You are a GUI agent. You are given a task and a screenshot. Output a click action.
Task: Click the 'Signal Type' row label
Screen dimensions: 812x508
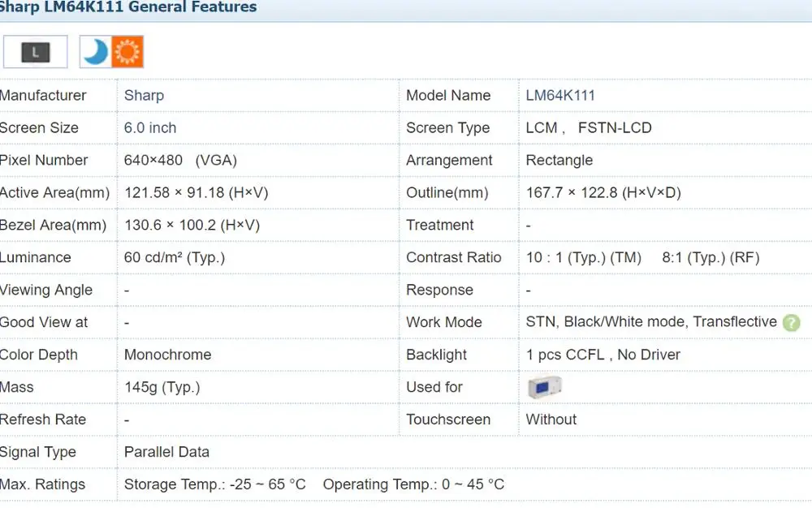[x=38, y=452]
